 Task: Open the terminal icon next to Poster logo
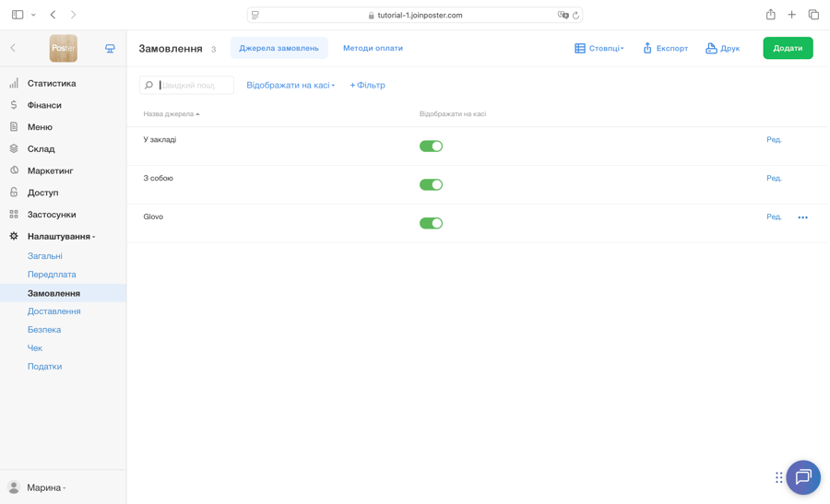click(110, 48)
